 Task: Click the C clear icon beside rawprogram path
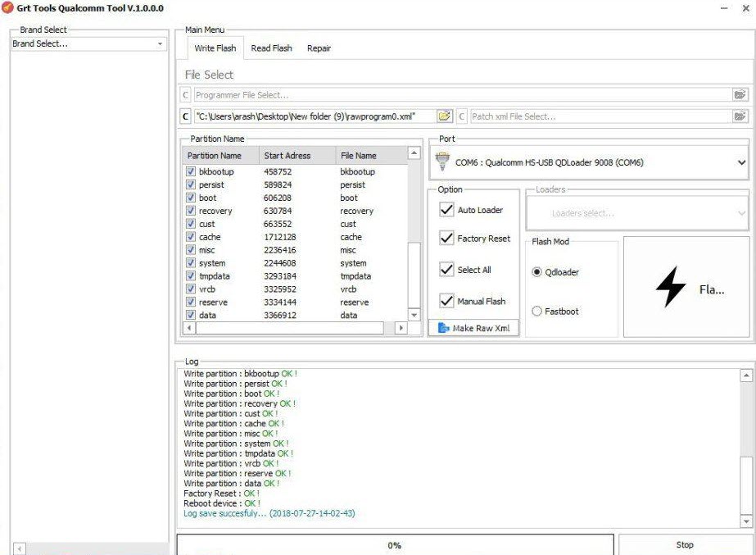coord(184,116)
